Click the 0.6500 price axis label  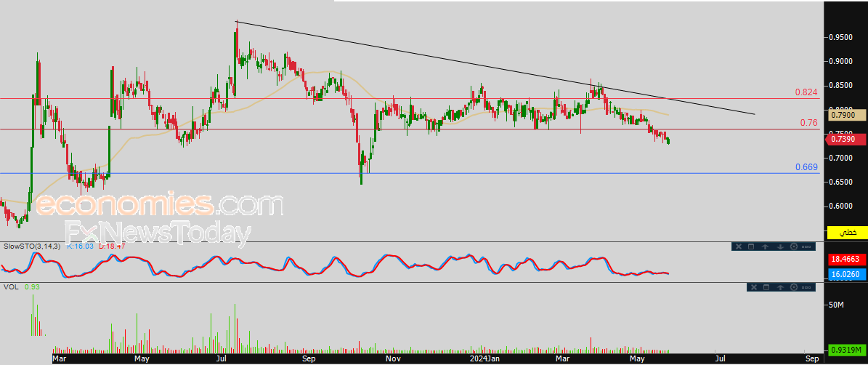(840, 182)
